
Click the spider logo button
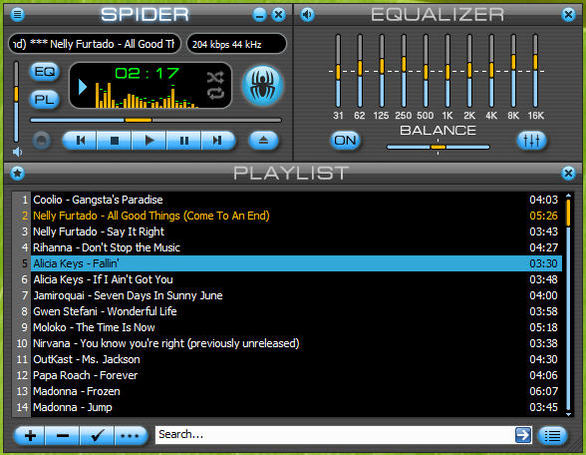[263, 85]
